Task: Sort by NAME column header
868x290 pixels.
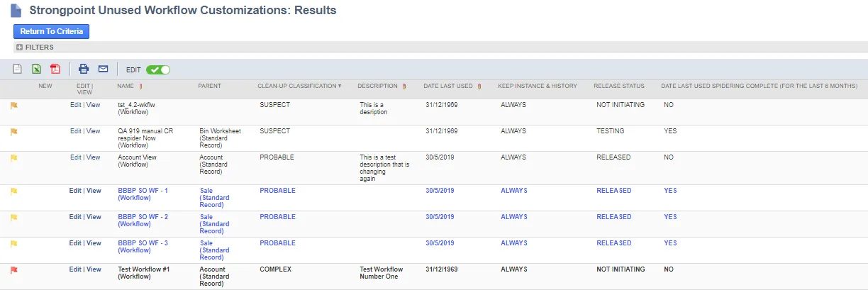Action: click(126, 86)
